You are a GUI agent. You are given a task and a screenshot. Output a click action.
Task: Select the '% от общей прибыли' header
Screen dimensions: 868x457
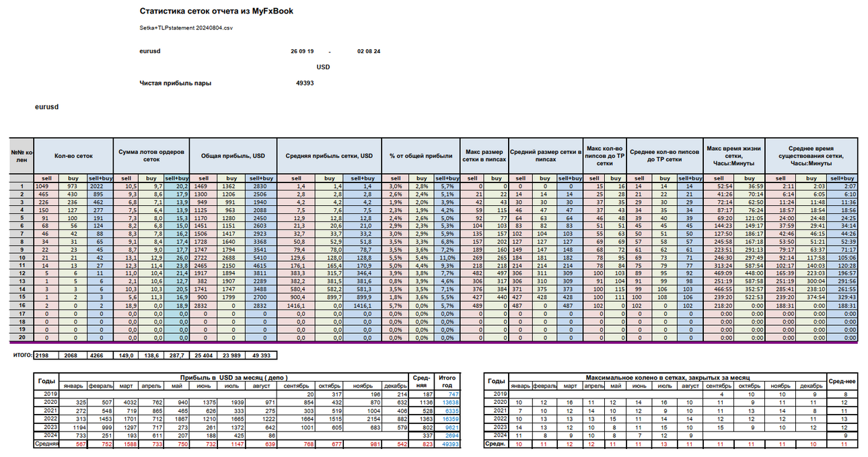point(420,156)
